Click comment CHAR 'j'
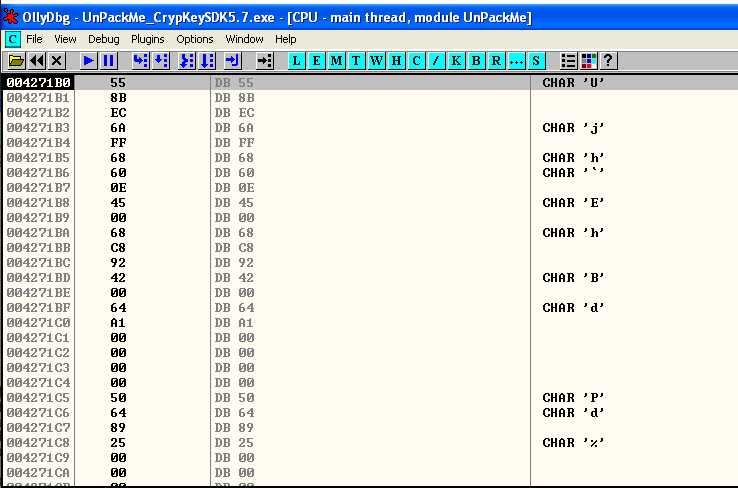The height and width of the screenshot is (488, 738). (573, 128)
